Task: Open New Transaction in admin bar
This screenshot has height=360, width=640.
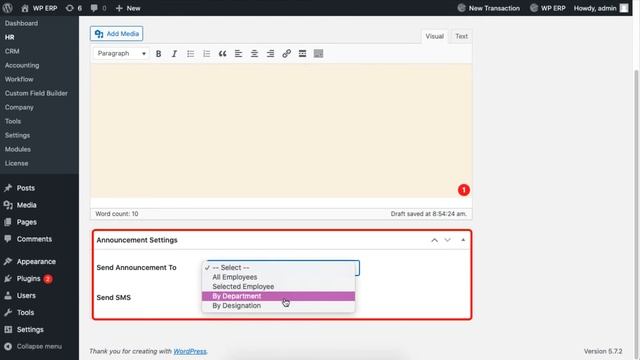Action: click(489, 8)
